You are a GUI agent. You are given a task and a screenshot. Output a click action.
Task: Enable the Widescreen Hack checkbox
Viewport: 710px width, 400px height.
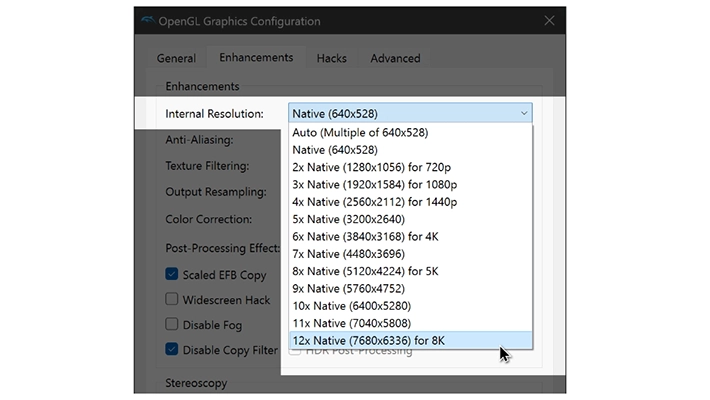(x=172, y=299)
